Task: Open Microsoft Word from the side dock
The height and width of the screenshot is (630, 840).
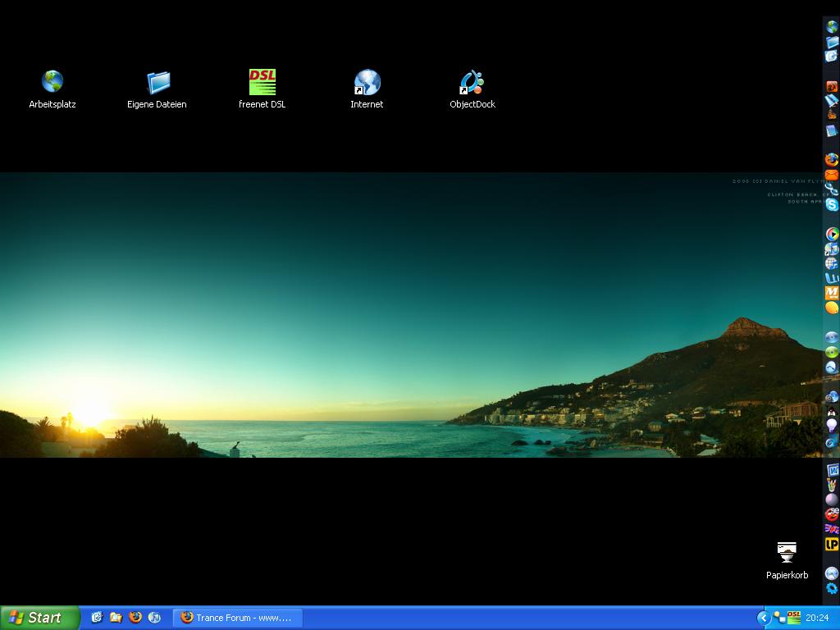Action: 832,470
